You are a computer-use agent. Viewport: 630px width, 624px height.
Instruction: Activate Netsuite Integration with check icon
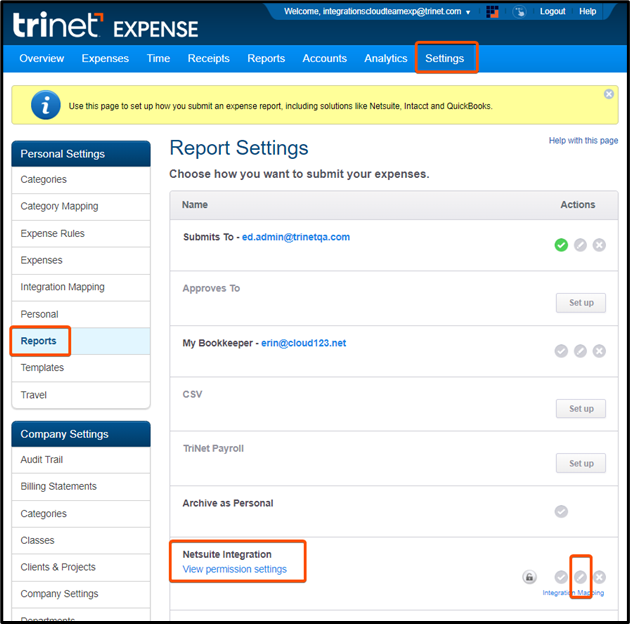pos(561,577)
